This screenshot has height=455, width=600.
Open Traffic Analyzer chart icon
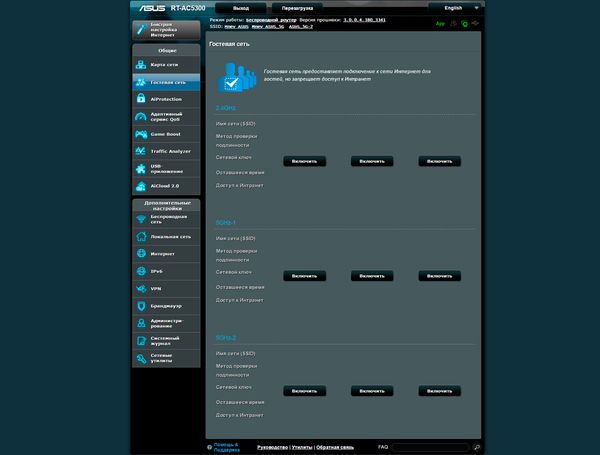point(141,151)
